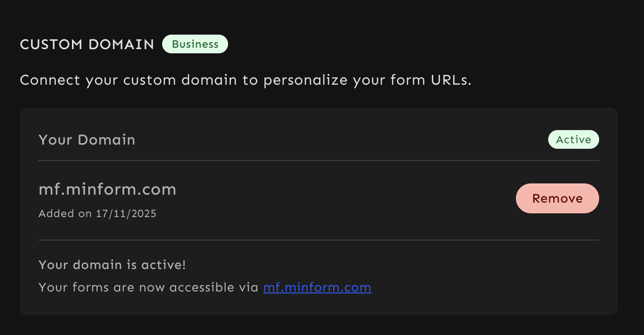
Task: Click the words "custom domain" in the description
Action: (x=180, y=80)
